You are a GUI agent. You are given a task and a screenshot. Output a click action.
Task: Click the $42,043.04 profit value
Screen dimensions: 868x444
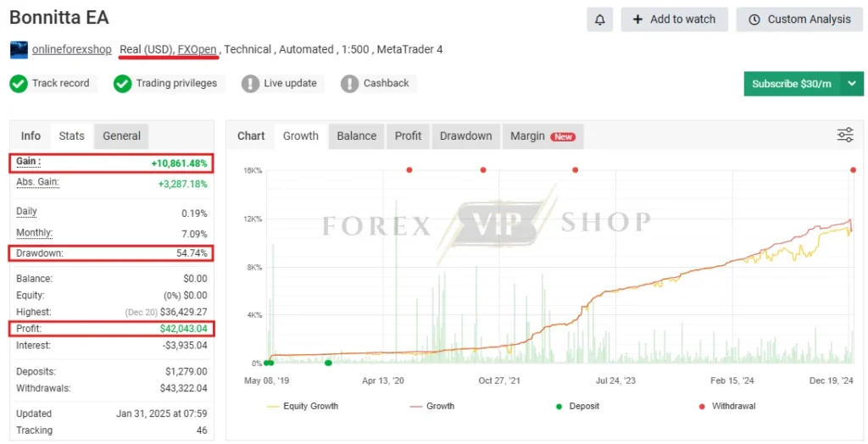pos(184,328)
